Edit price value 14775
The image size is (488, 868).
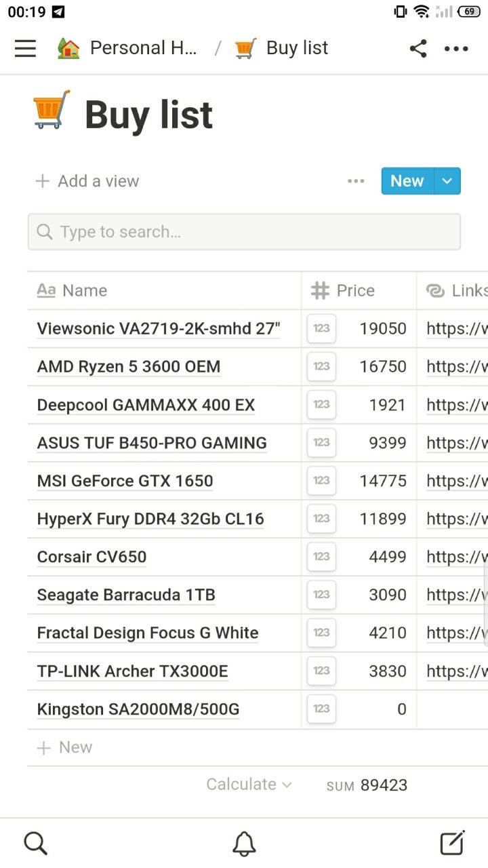coord(383,481)
